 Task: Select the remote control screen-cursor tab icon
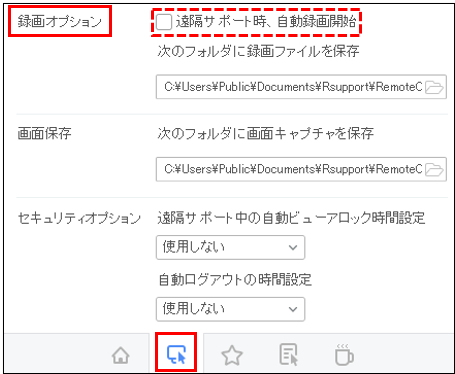(176, 354)
